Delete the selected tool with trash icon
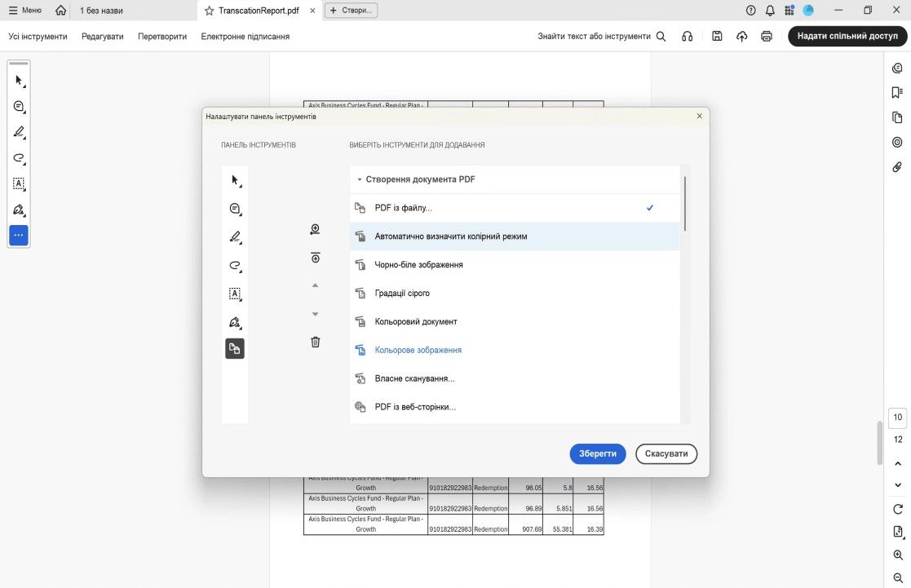The width and height of the screenshot is (911, 588). pyautogui.click(x=315, y=342)
